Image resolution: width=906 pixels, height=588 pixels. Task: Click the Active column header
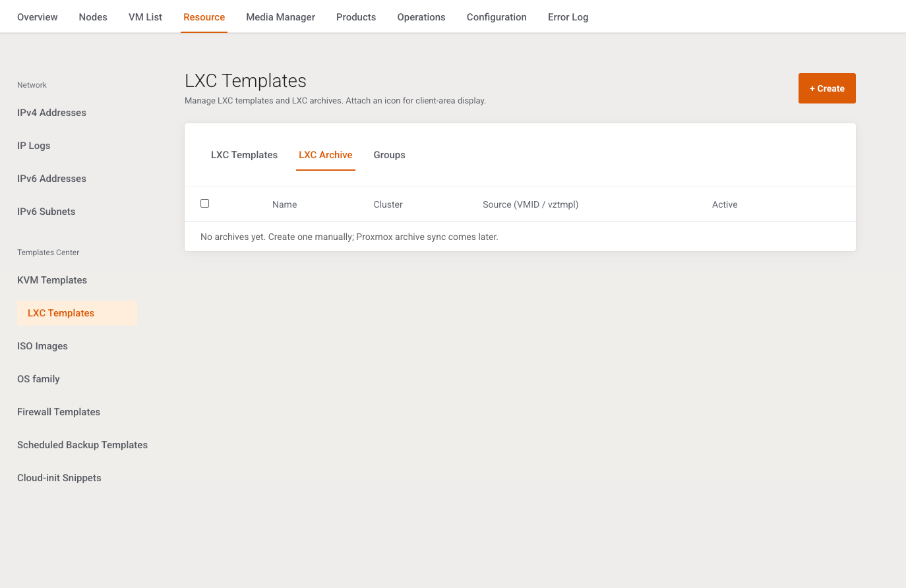pos(725,204)
